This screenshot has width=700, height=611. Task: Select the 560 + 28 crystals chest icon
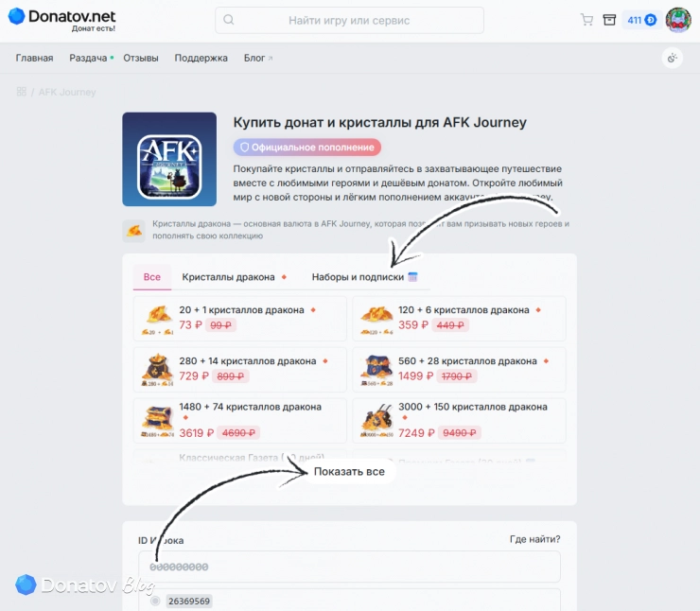[376, 370]
